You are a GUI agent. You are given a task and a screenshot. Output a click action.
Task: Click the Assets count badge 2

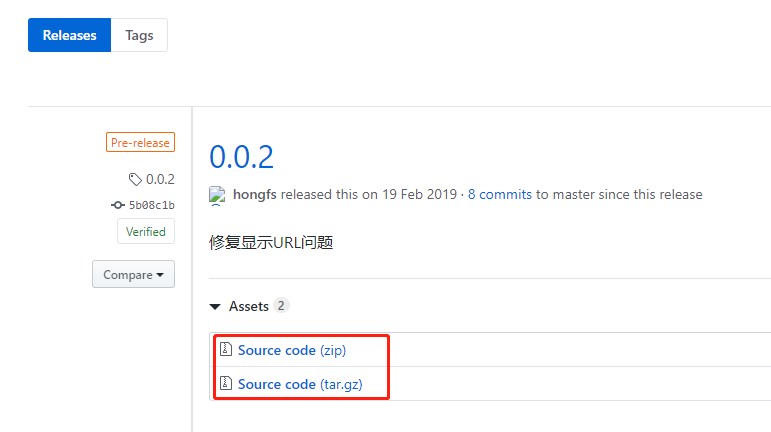coord(281,306)
